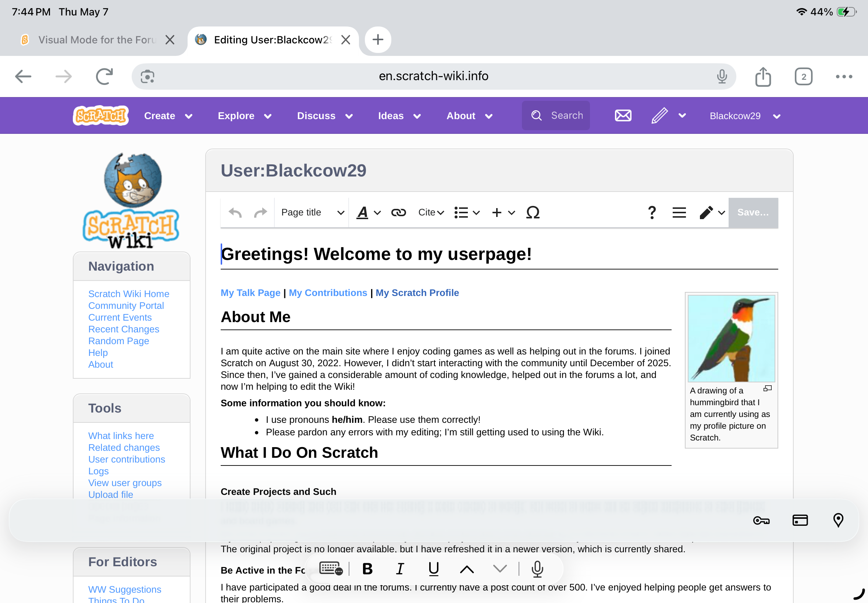Open the page options hamburger menu

[679, 213]
